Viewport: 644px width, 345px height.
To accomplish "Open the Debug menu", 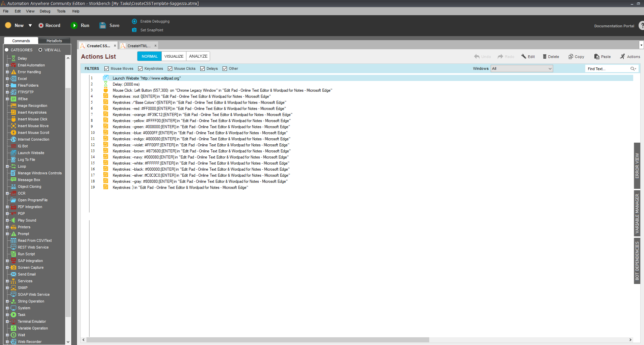I will [45, 11].
